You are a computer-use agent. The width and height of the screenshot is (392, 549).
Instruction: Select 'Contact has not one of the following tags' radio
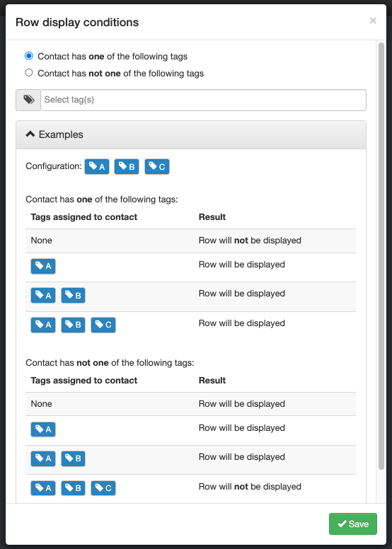29,72
